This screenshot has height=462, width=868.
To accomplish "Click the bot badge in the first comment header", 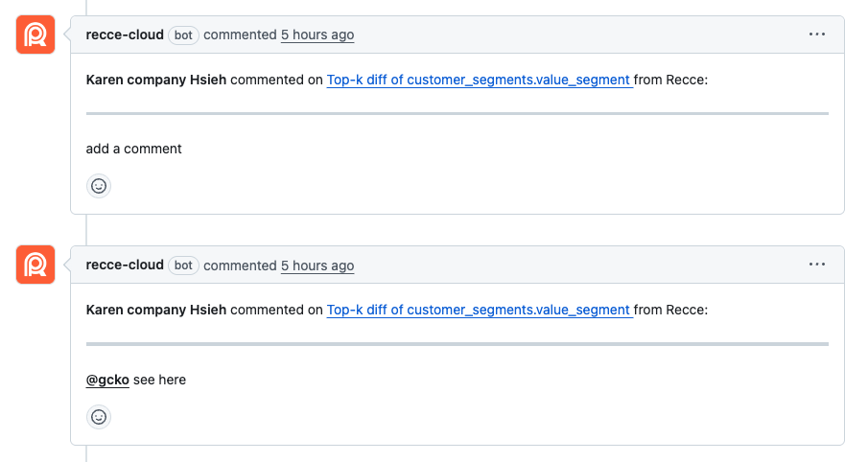I will [183, 35].
